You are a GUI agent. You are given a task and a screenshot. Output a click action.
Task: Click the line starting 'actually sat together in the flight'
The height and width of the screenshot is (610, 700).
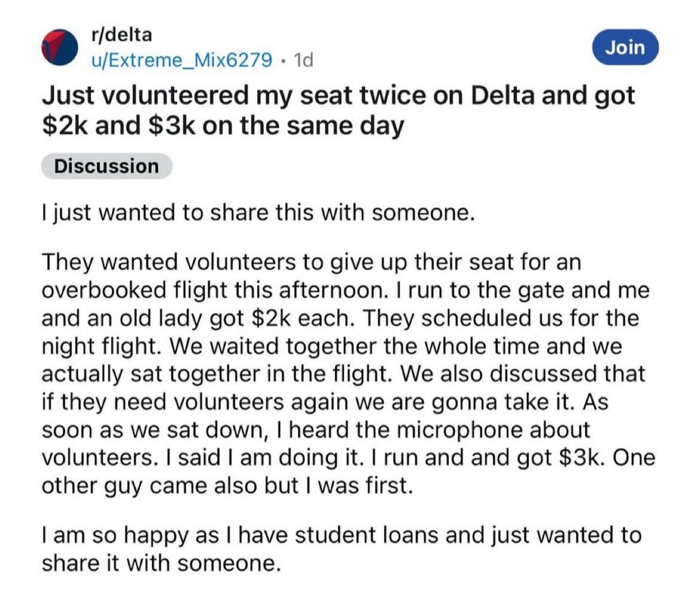(343, 374)
